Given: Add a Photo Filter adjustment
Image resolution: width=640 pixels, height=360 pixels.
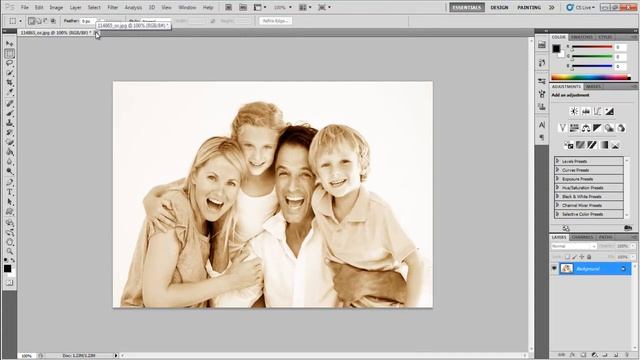Looking at the screenshot, I should (x=609, y=128).
